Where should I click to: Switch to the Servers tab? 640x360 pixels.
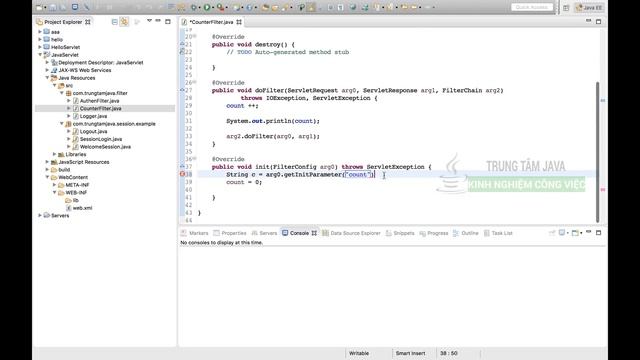click(x=264, y=233)
